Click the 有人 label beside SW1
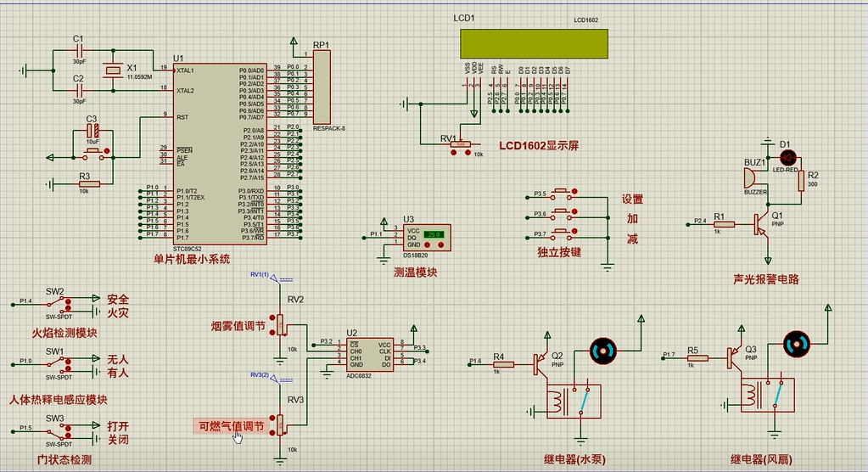868x472 pixels. tap(118, 373)
